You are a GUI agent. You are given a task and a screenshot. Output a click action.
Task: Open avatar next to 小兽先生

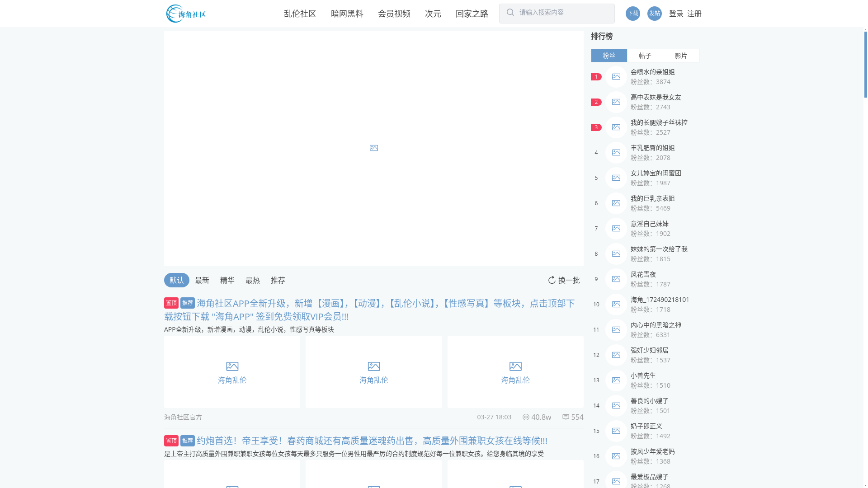click(616, 380)
